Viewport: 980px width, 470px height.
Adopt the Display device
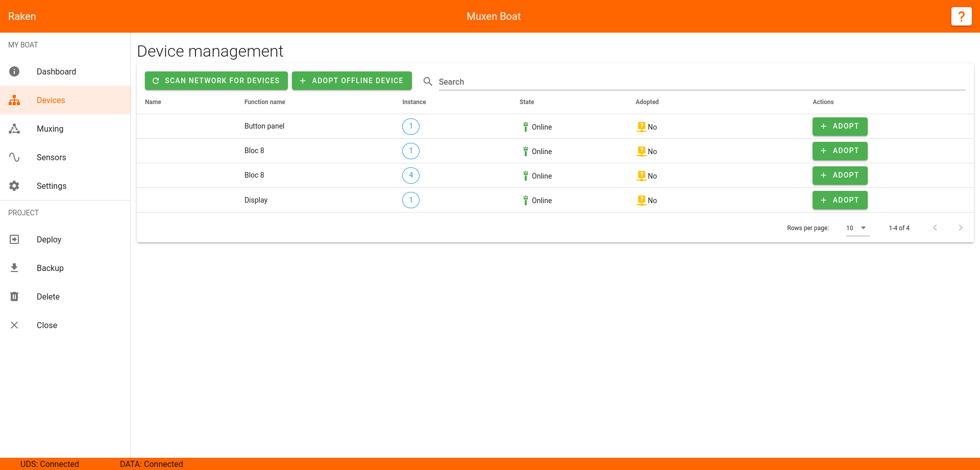tap(840, 200)
